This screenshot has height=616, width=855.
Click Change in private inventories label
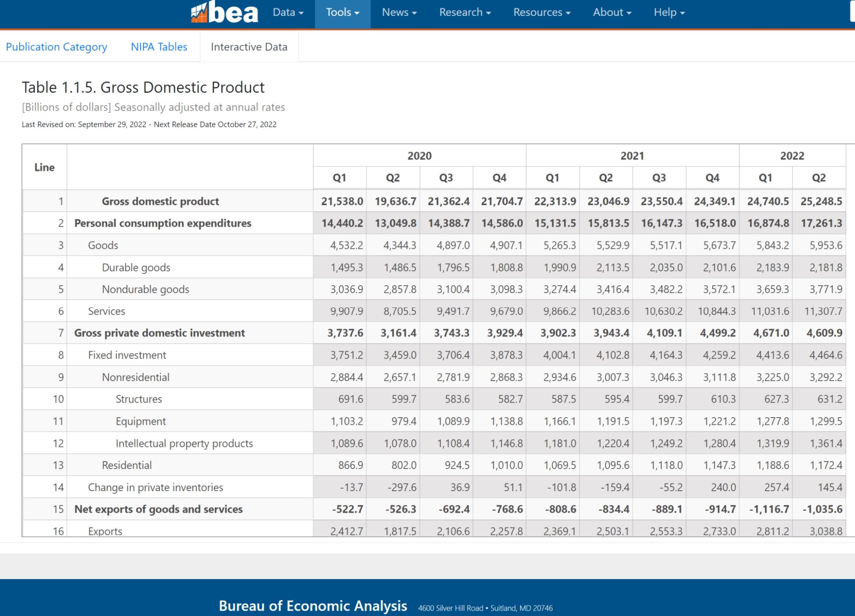click(x=156, y=487)
